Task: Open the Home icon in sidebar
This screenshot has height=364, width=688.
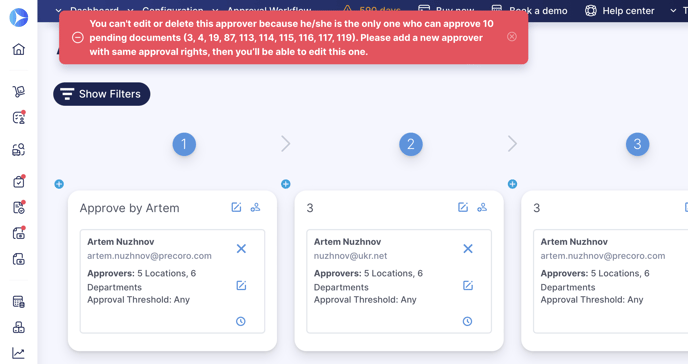Action: (x=18, y=49)
